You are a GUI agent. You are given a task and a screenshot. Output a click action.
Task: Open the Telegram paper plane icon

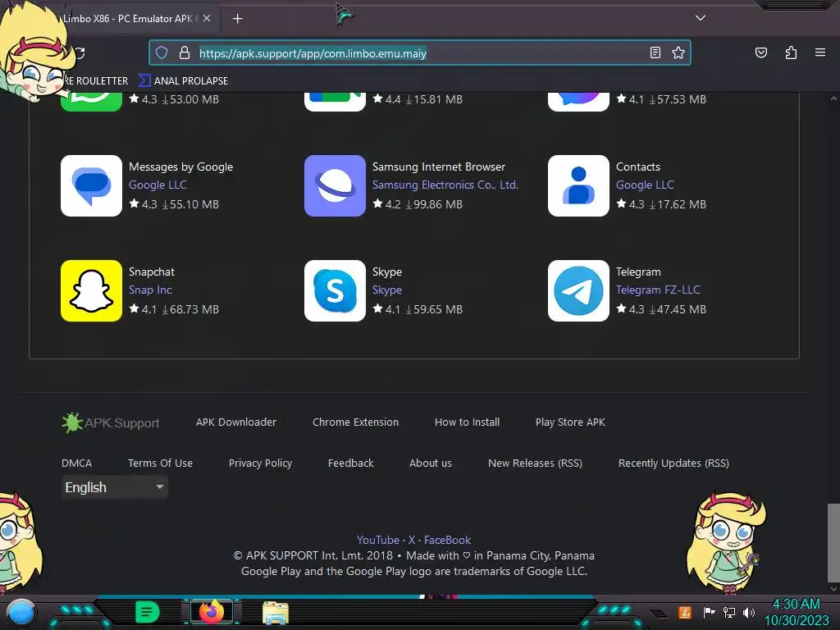(x=578, y=290)
